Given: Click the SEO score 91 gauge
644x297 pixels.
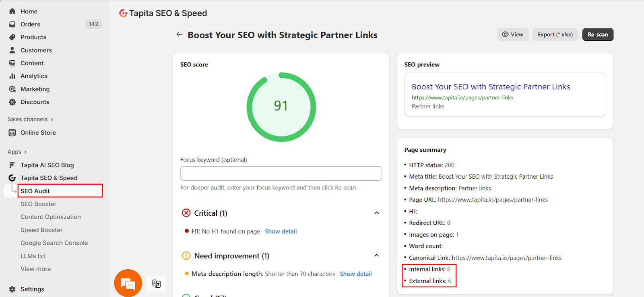Looking at the screenshot, I should point(281,107).
